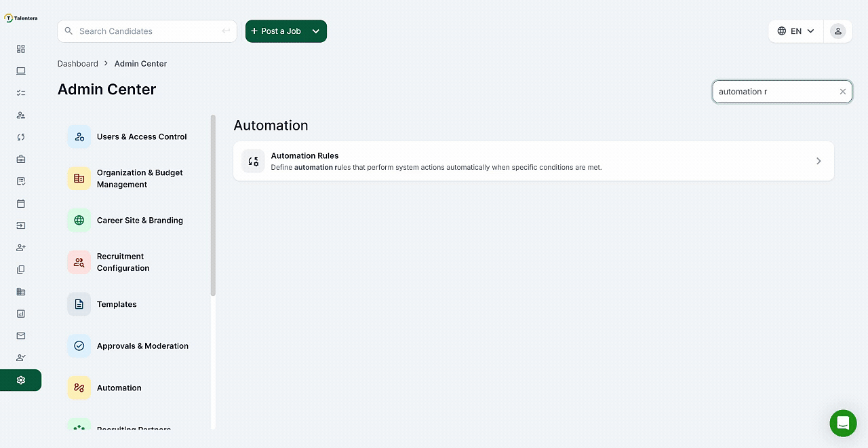Viewport: 868px width, 448px height.
Task: Click the green chat support bubble
Action: click(x=843, y=424)
